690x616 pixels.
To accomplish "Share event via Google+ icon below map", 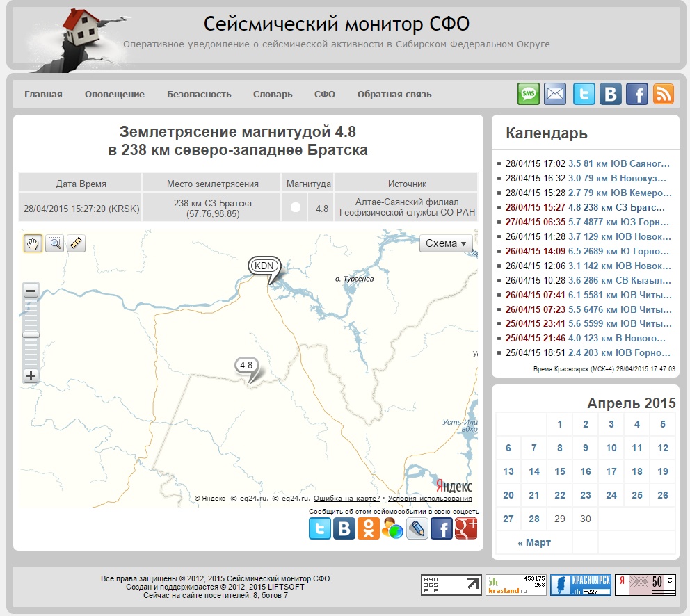I will (x=465, y=528).
